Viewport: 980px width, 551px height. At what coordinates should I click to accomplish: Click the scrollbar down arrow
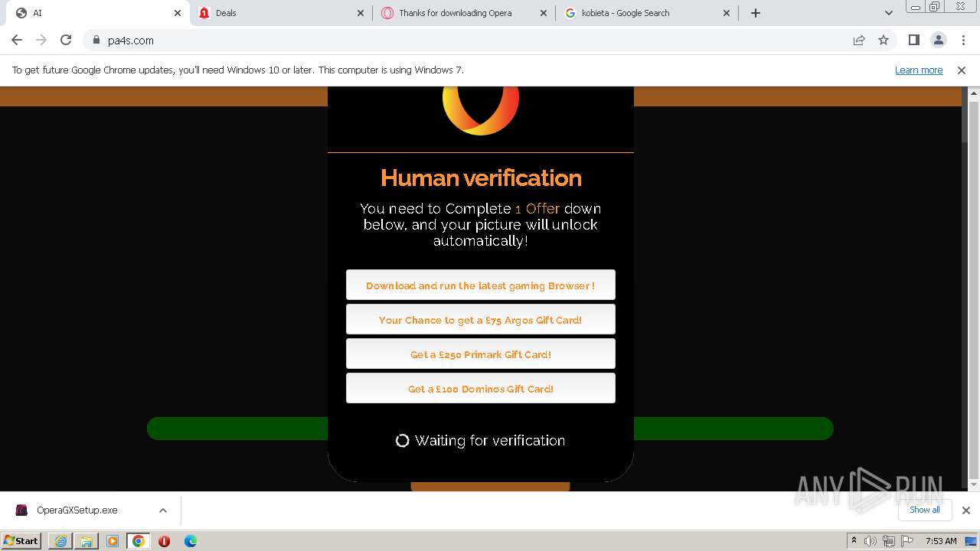[974, 484]
